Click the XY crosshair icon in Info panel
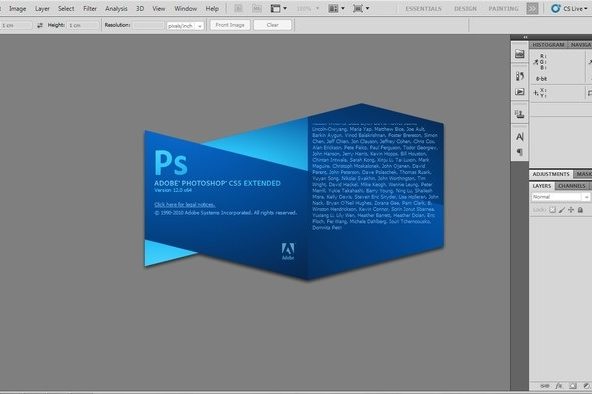The height and width of the screenshot is (394, 592). [536, 92]
